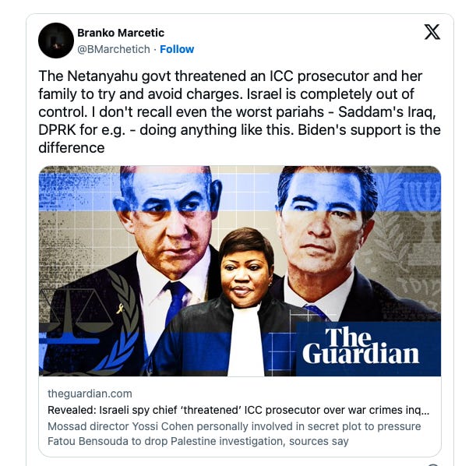Open the @BMarchetich handle link
The width and height of the screenshot is (476, 466).
click(114, 49)
